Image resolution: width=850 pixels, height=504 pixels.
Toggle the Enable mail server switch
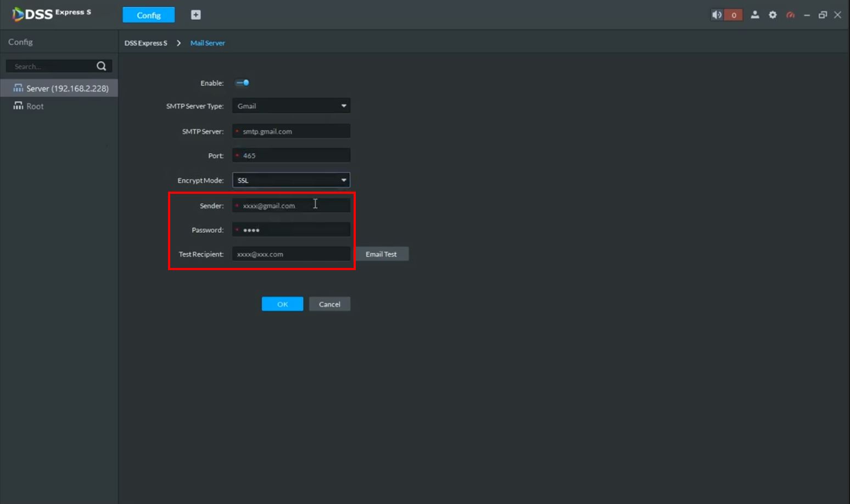click(242, 83)
